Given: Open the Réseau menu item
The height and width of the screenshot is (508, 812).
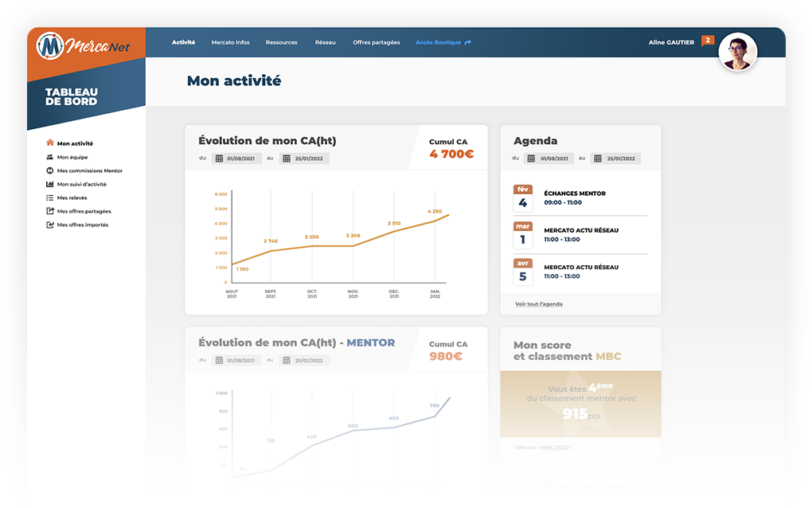Looking at the screenshot, I should (326, 42).
